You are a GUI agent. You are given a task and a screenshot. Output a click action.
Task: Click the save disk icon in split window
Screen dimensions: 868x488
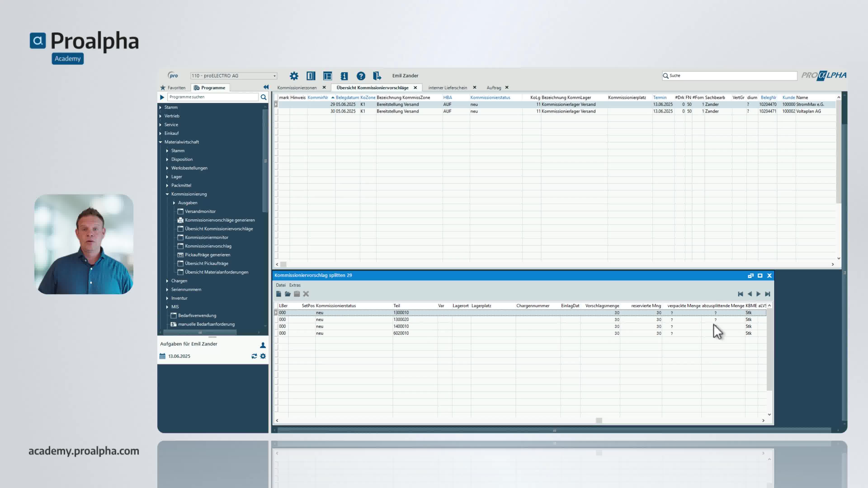297,294
